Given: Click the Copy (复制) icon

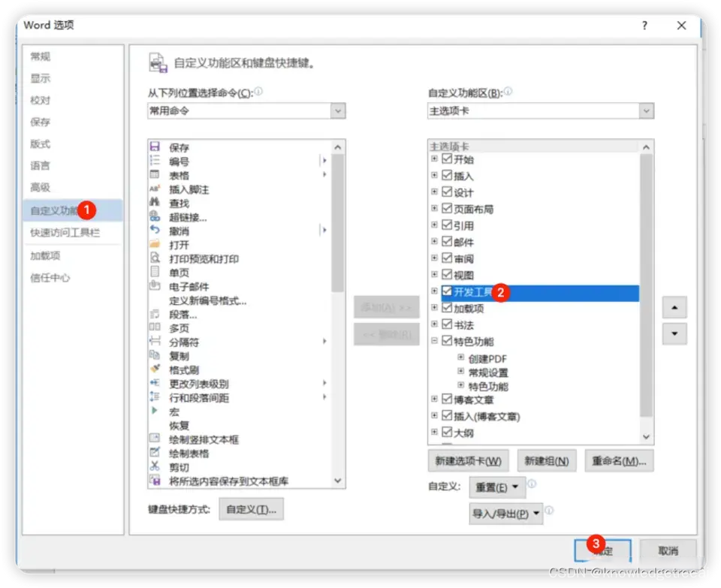Looking at the screenshot, I should [x=155, y=355].
